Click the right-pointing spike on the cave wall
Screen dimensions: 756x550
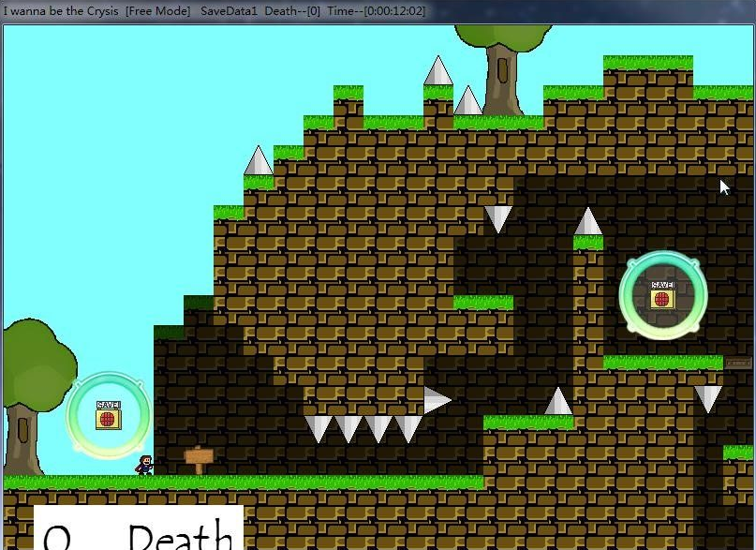(x=437, y=400)
